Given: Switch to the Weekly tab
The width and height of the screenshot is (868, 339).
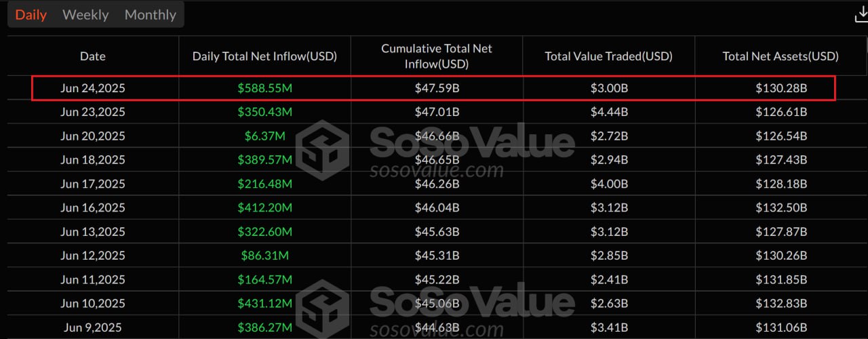Looking at the screenshot, I should coord(85,15).
